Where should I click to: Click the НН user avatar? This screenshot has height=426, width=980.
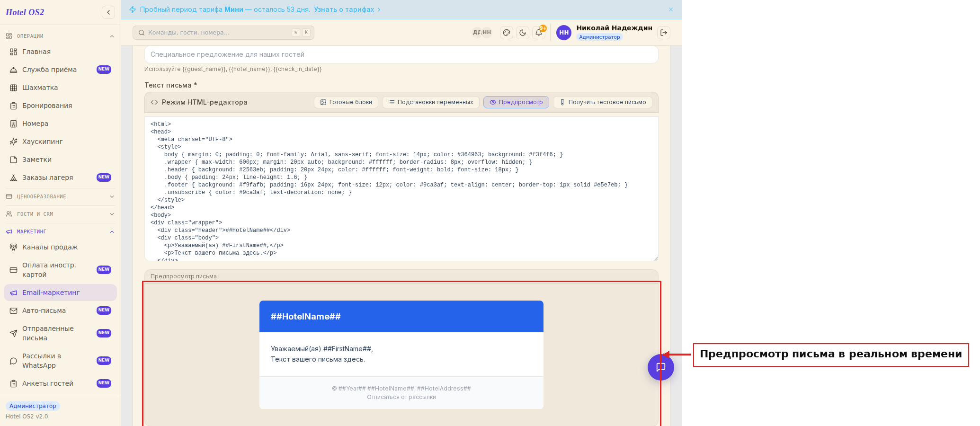tap(564, 33)
